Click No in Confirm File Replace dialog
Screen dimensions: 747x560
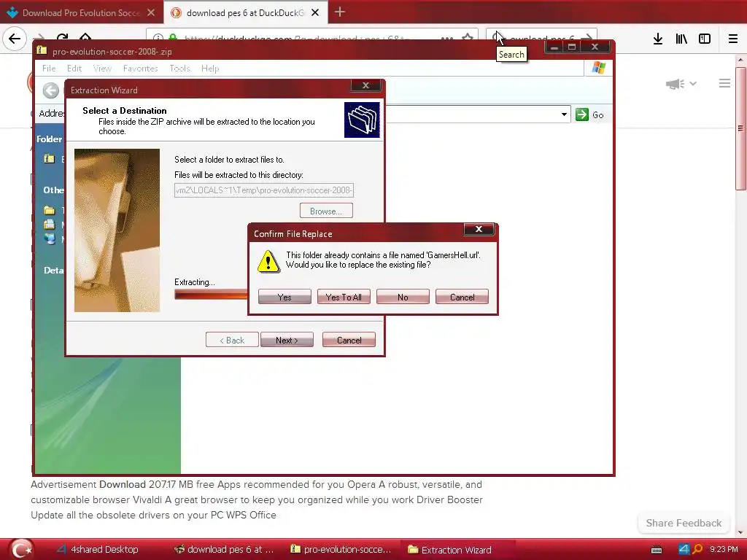pyautogui.click(x=403, y=297)
